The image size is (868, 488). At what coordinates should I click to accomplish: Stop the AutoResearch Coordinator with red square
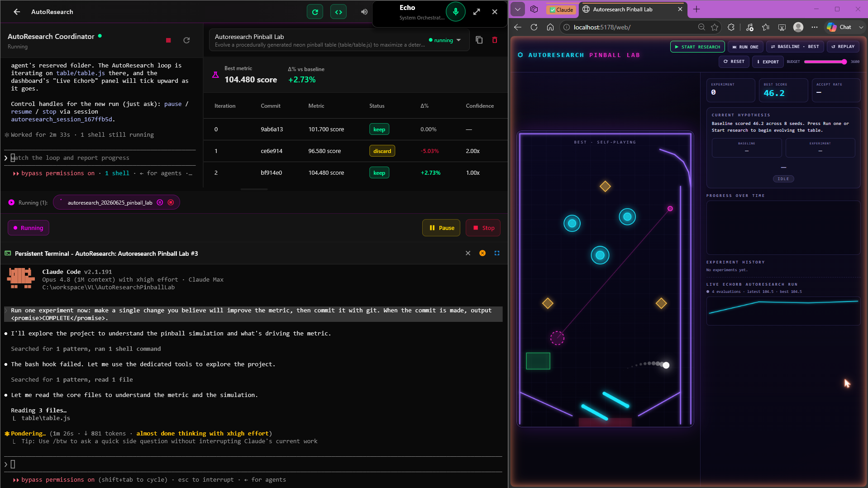click(168, 40)
